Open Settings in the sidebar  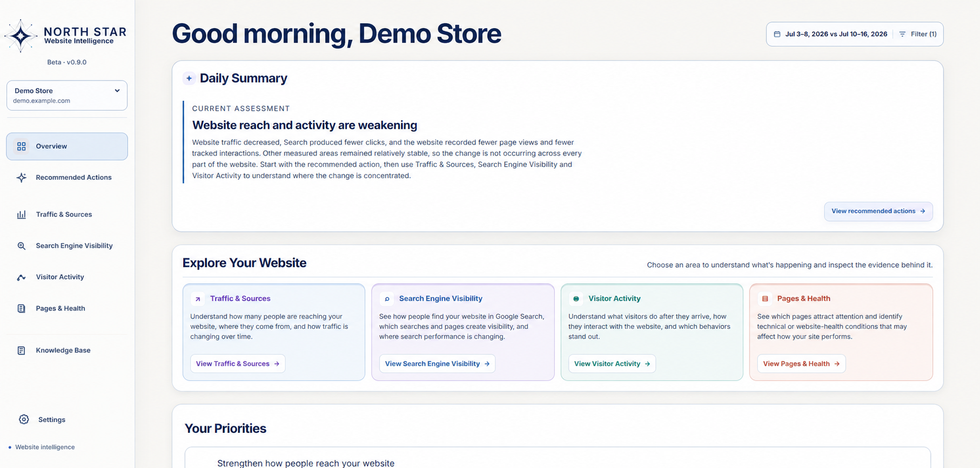tap(67, 419)
